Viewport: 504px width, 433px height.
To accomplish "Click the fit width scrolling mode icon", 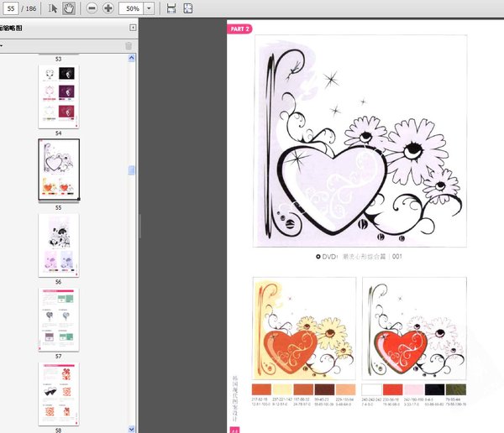I will (171, 8).
